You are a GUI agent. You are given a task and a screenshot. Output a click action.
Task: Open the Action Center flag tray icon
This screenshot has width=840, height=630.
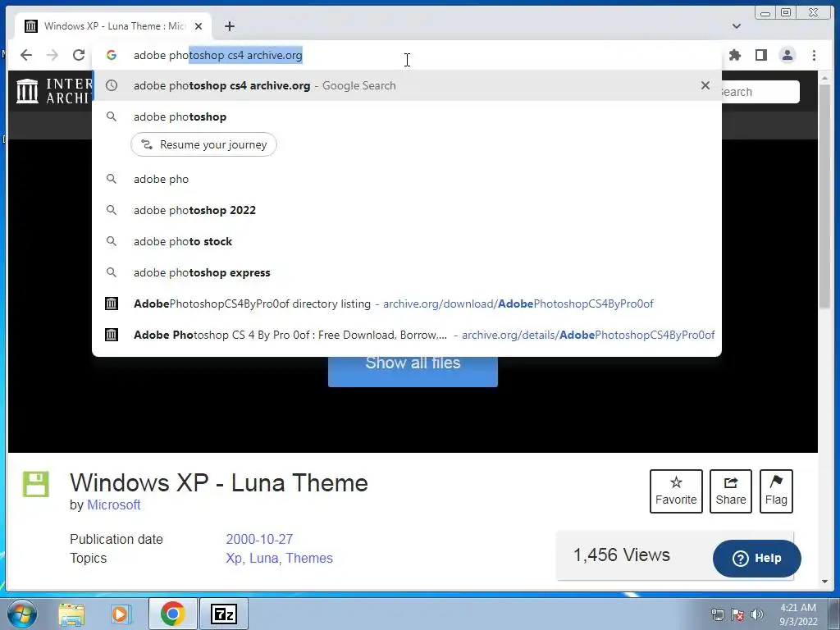click(x=737, y=614)
